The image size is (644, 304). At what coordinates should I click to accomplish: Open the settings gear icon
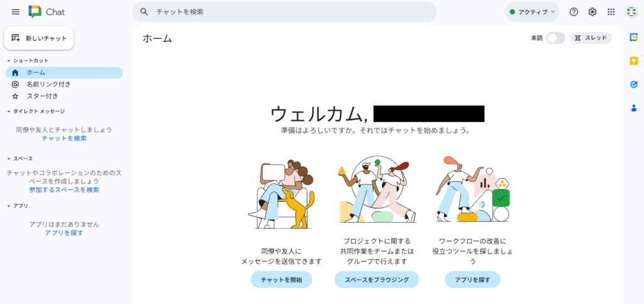coord(592,12)
